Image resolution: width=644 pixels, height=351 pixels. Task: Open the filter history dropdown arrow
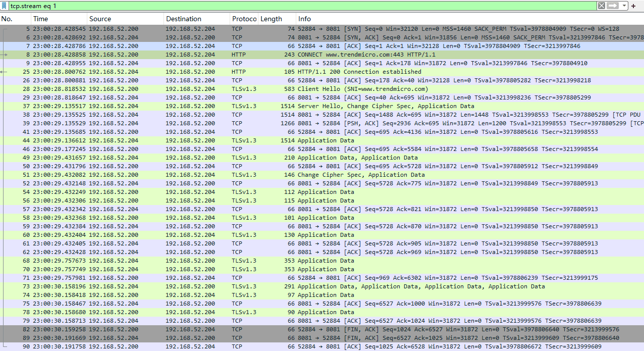pos(624,6)
